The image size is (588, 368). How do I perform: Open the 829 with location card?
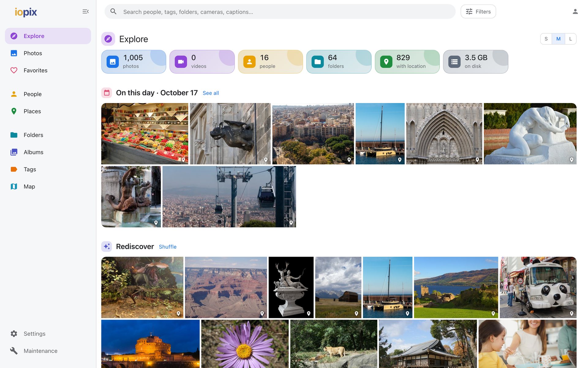click(x=407, y=62)
